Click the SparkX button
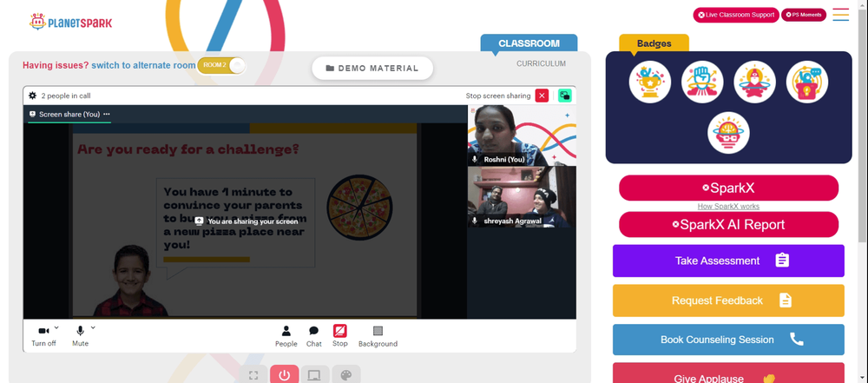 coord(728,188)
